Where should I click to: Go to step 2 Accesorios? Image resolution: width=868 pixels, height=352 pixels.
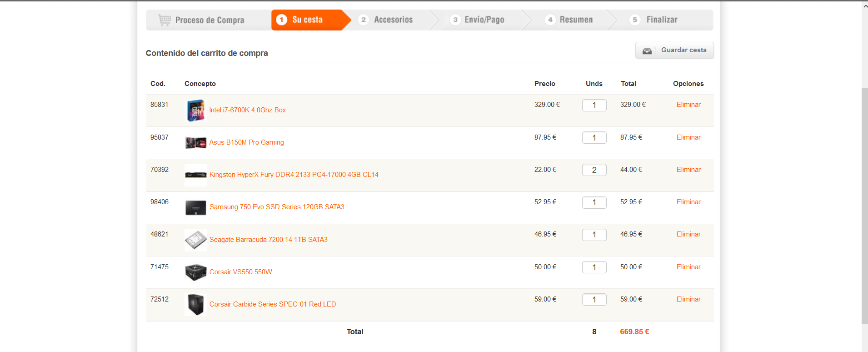386,20
